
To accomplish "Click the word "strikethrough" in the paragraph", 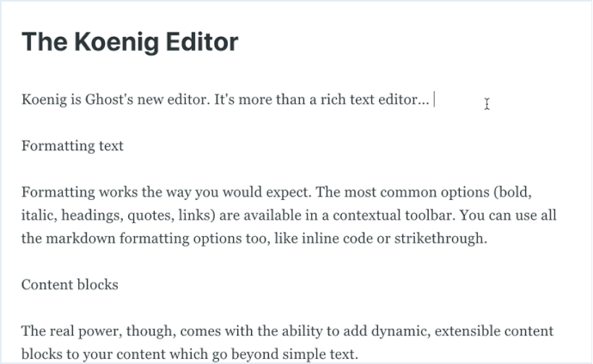I will pyautogui.click(x=440, y=239).
